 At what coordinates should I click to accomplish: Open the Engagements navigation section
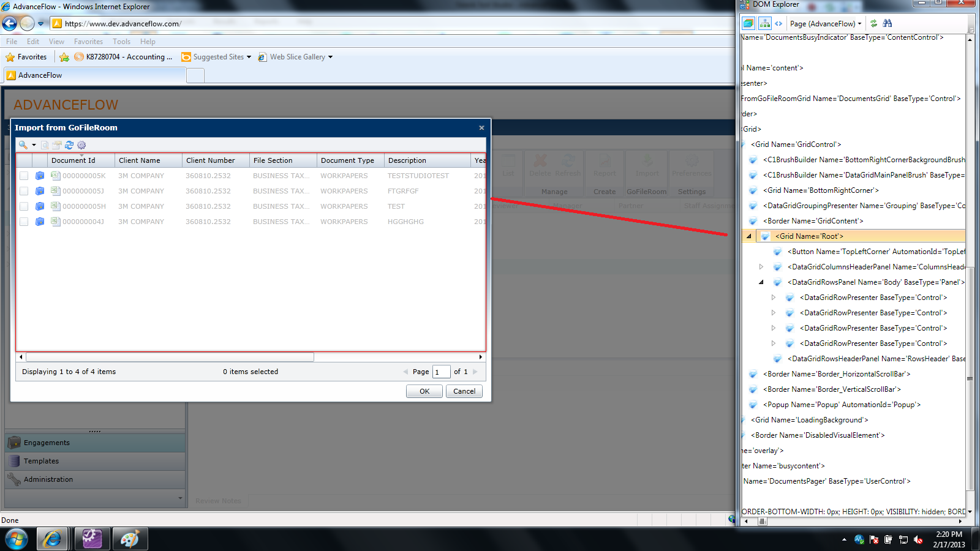coord(95,443)
